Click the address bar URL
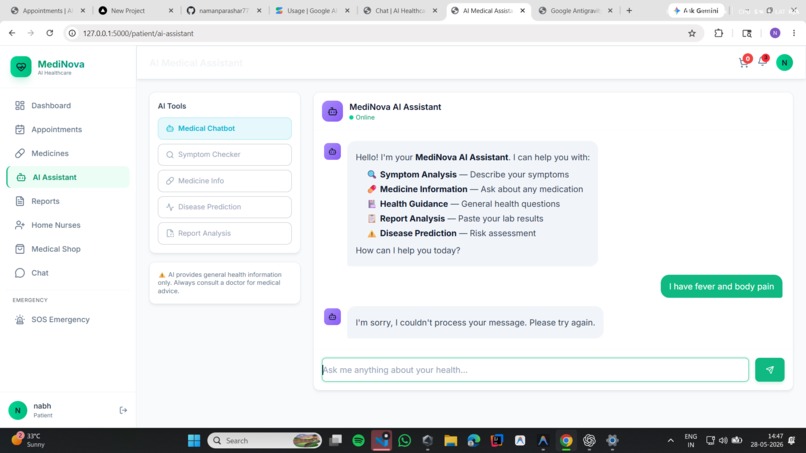 coord(138,33)
